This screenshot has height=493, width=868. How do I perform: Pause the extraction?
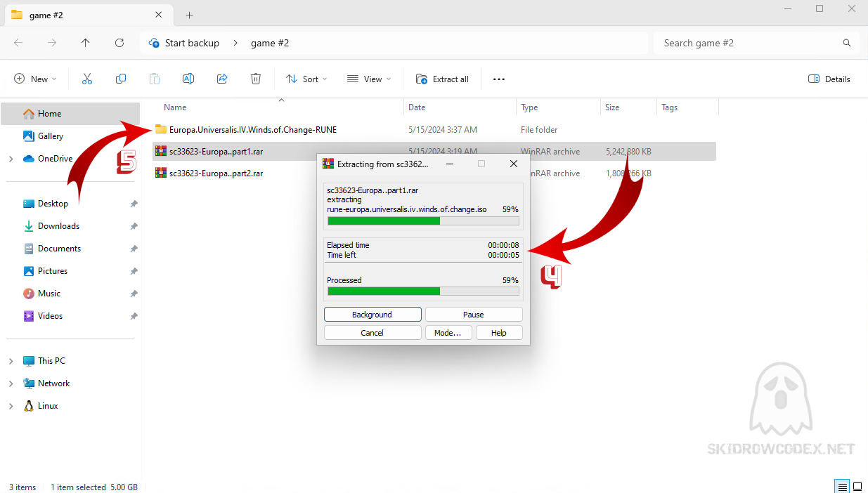[x=474, y=315]
